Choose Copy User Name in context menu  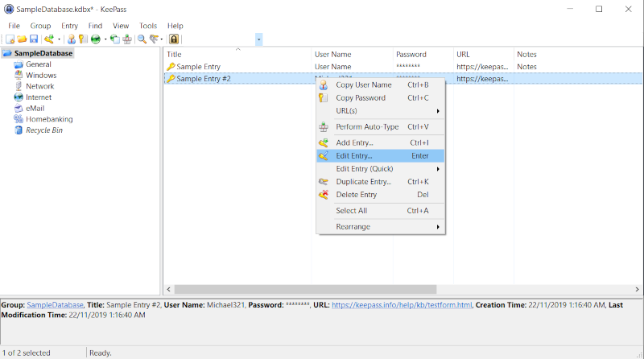coord(381,85)
